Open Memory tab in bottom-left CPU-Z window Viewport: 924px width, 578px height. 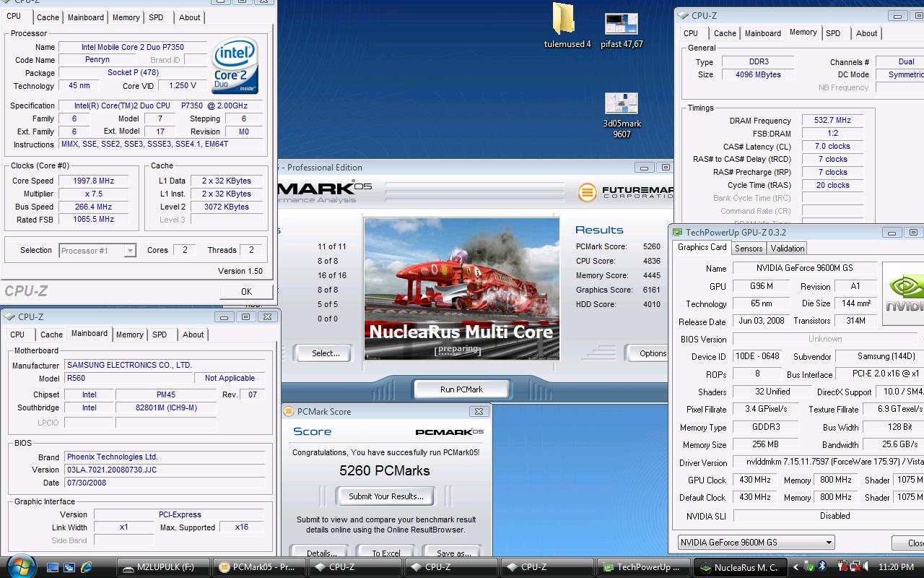coord(130,335)
